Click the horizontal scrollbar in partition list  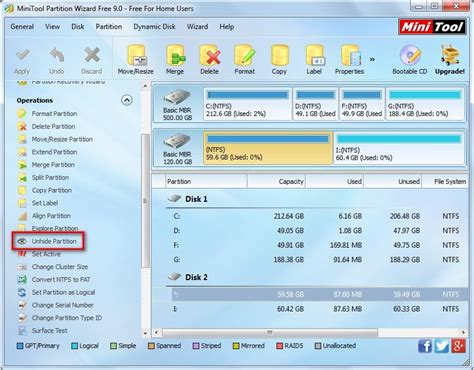(270, 332)
